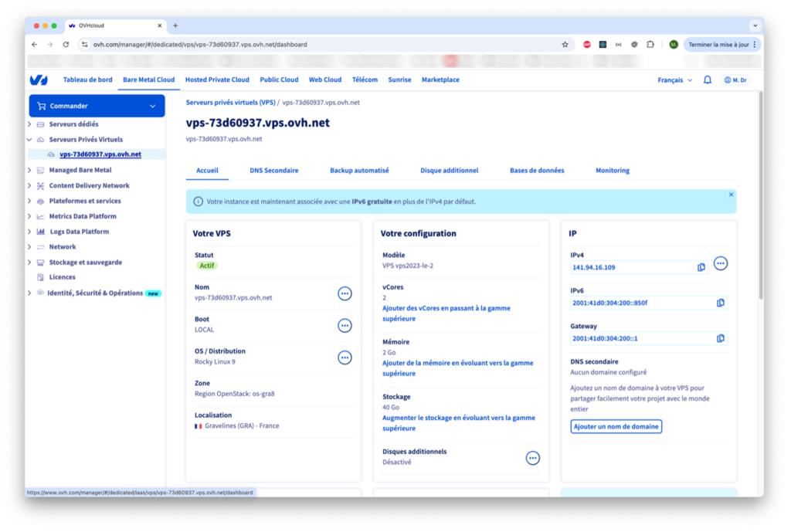Open Public Cloud in top navigation
Screen dimensions: 791x532
(279, 80)
